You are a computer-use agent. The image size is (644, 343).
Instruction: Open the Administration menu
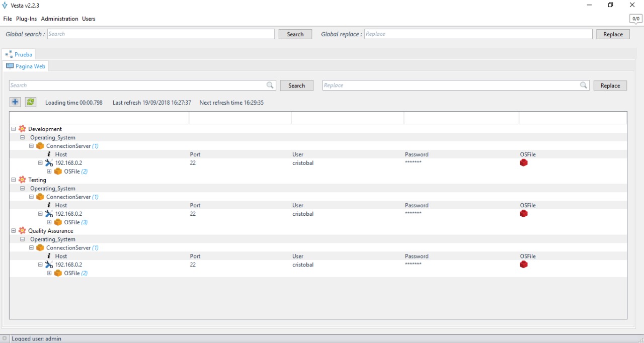[59, 19]
